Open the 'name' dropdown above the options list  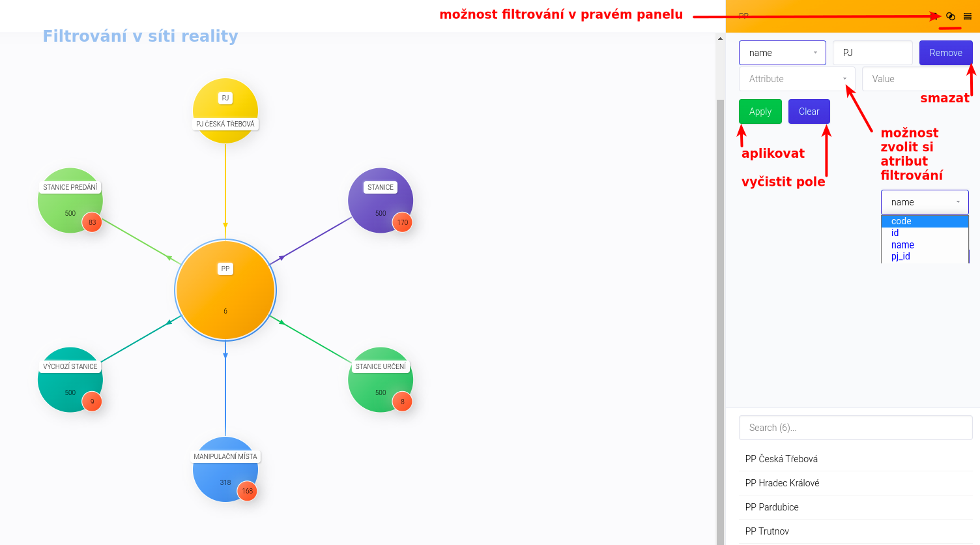pyautogui.click(x=924, y=202)
